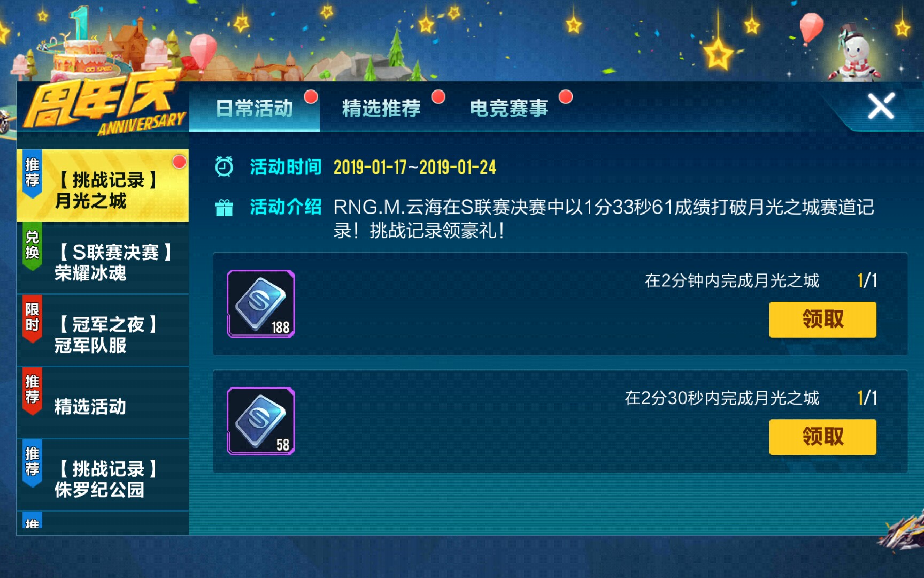The width and height of the screenshot is (924, 578).
Task: Close the anniversary event panel
Action: 881,106
